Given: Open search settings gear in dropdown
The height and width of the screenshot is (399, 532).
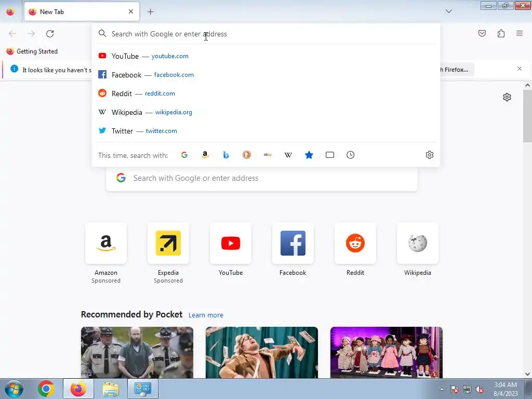Looking at the screenshot, I should pos(430,155).
